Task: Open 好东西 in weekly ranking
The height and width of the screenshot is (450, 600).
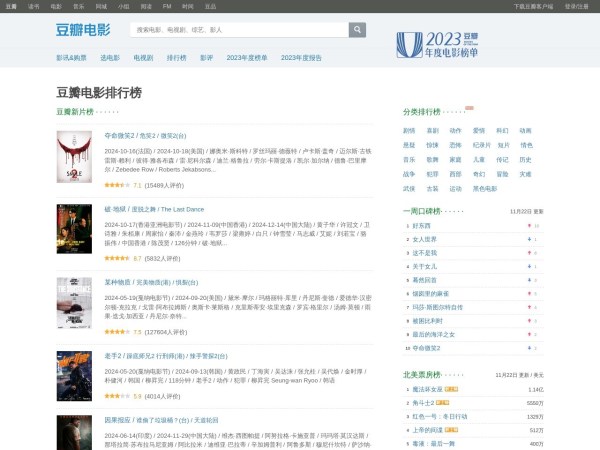Action: (x=422, y=226)
